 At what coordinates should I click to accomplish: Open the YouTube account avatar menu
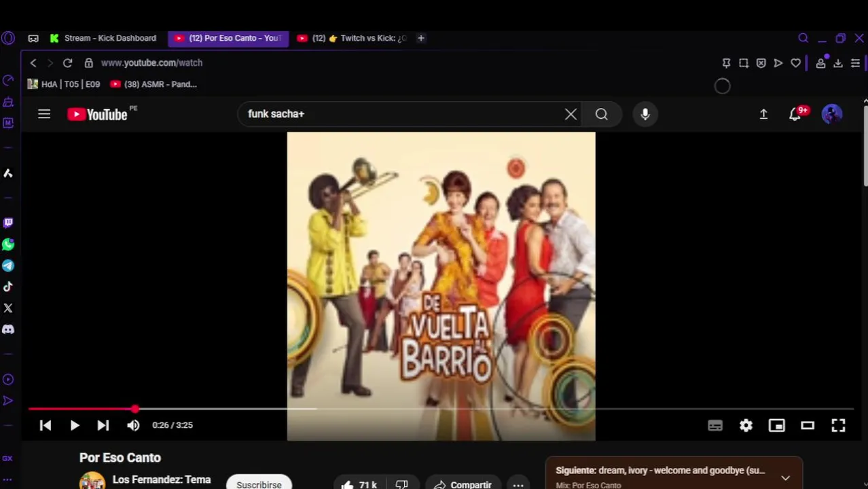tap(832, 114)
